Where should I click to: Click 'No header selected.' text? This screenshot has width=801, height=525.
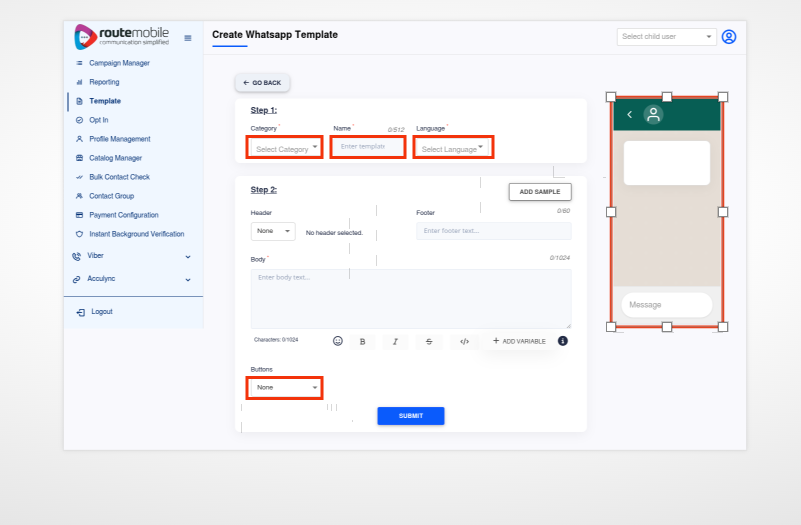pos(335,233)
